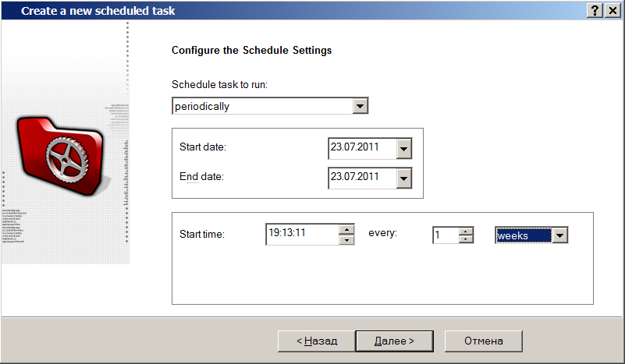The image size is (625, 364).
Task: Decrease Start time with down arrow
Action: point(347,239)
